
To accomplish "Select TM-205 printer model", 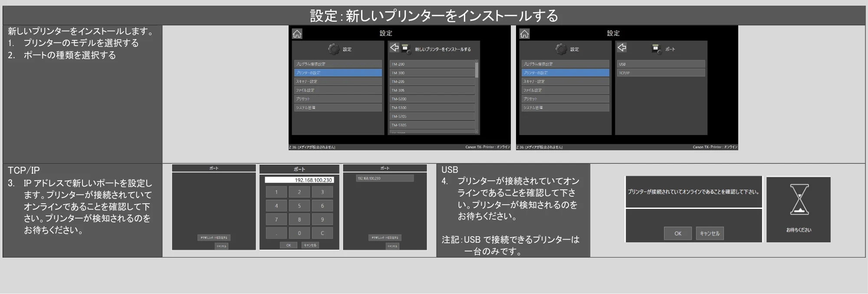I will 432,81.
